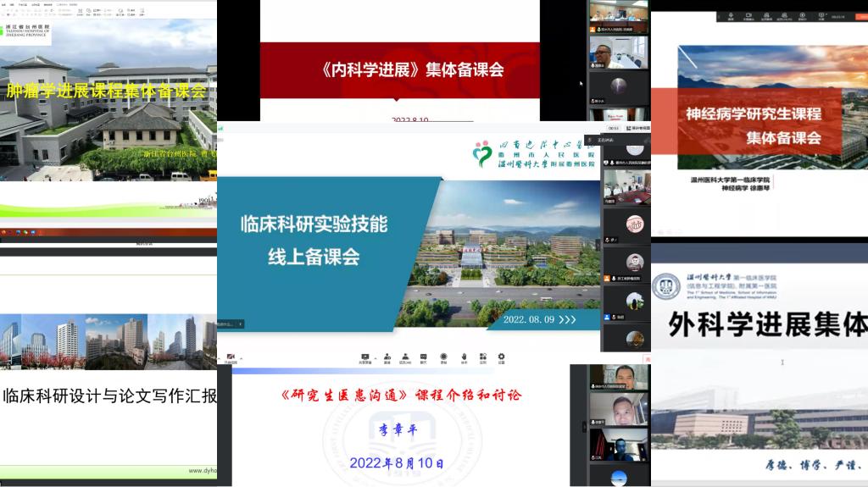Image resolution: width=868 pixels, height=487 pixels.
Task: Open the members list icon
Action: [405, 357]
